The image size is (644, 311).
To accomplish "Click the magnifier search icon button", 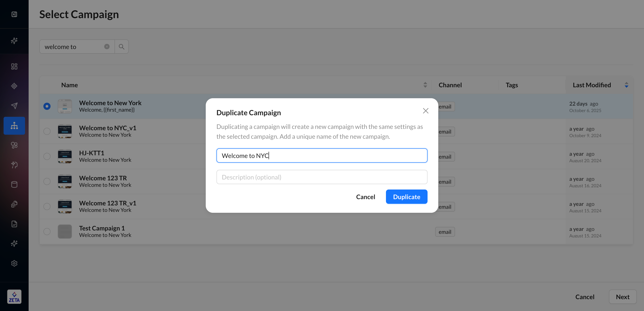I will (x=121, y=47).
